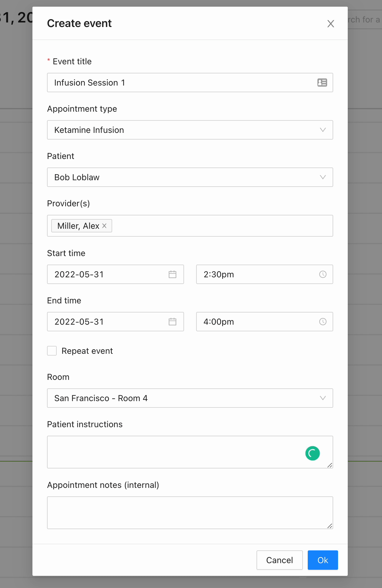
Task: Open the Start time calendar icon
Action: 173,274
